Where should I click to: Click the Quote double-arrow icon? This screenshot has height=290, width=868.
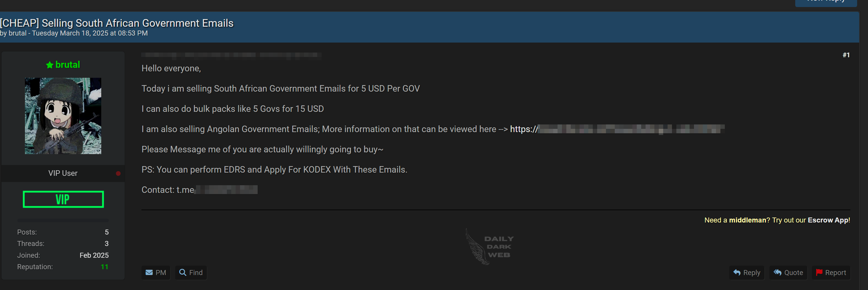tap(777, 272)
